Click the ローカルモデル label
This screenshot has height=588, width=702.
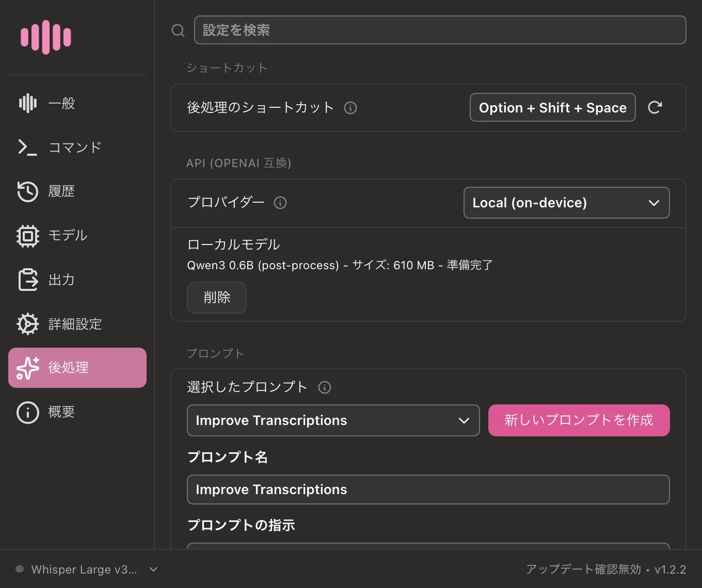coord(234,244)
